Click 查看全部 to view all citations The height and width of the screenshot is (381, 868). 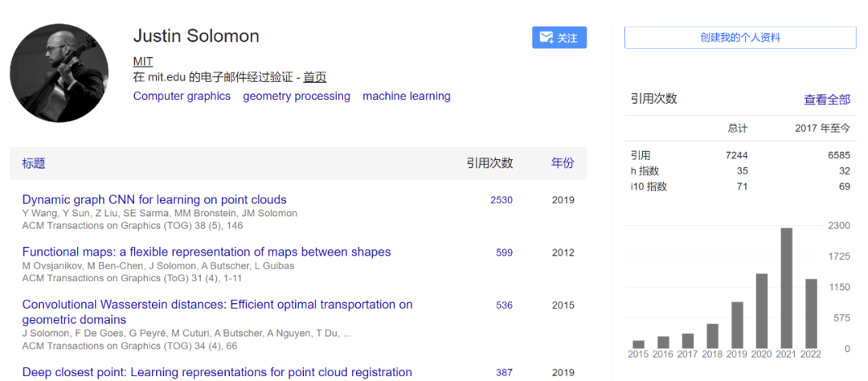(x=827, y=100)
